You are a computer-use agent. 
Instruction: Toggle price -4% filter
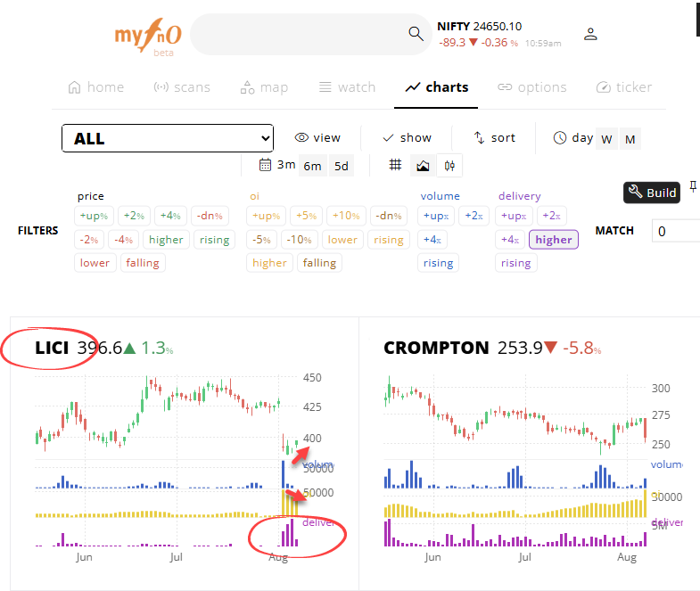124,240
